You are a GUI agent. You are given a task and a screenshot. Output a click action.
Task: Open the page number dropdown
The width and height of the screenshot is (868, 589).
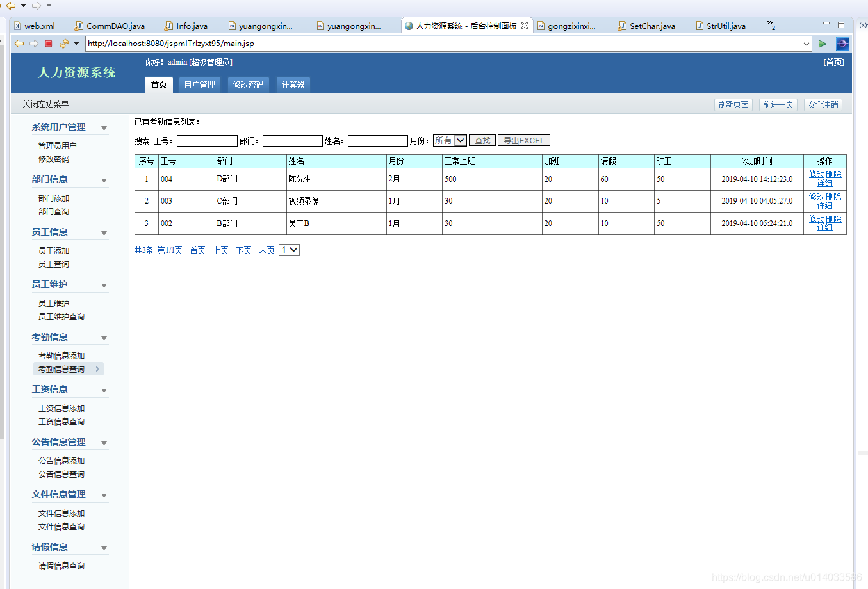290,250
